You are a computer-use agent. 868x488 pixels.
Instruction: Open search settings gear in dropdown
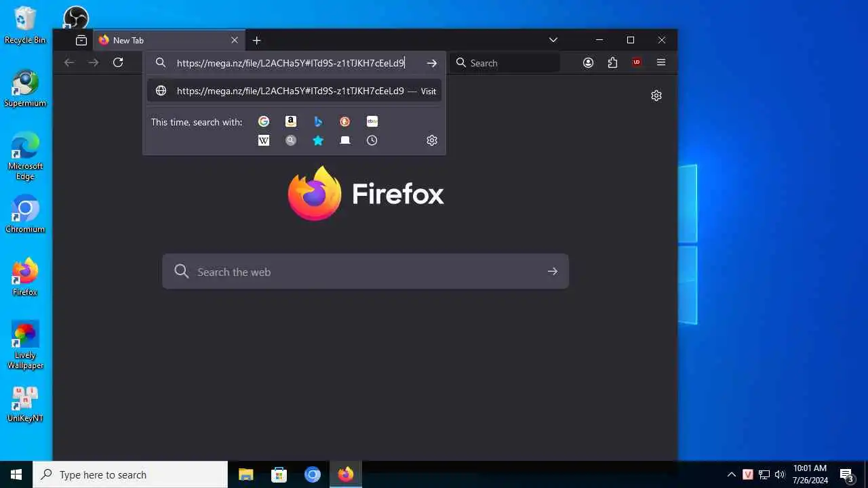[432, 140]
